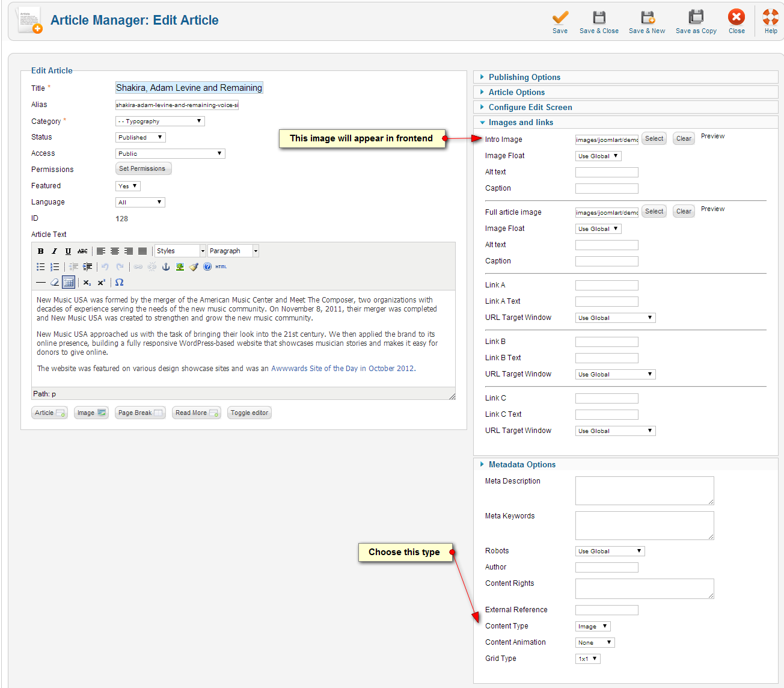
Task: Open the Paragraph format dropdown
Action: click(x=233, y=251)
